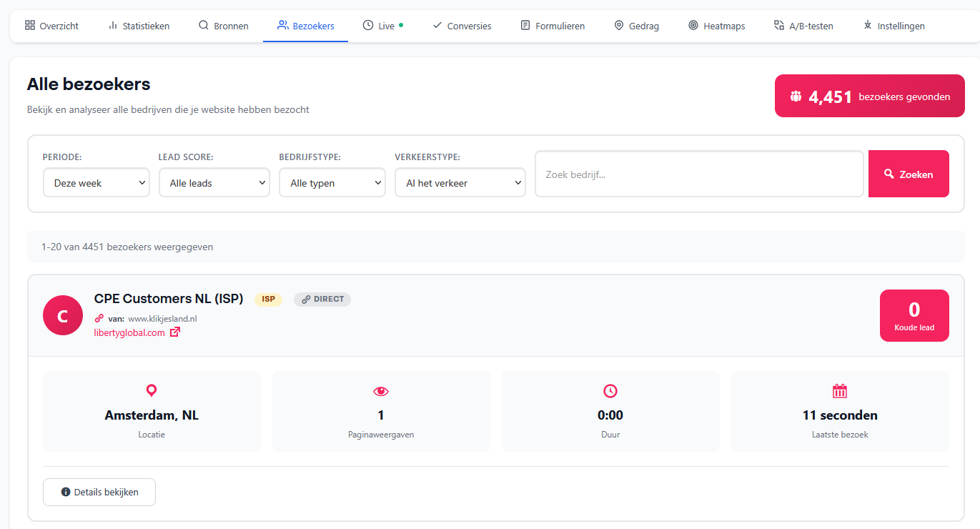980x529 pixels.
Task: Click the Bronnen magnifier icon
Action: (204, 25)
